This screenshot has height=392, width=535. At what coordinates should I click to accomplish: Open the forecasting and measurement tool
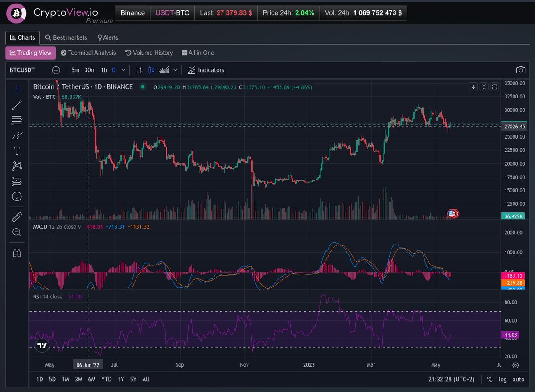(x=17, y=181)
